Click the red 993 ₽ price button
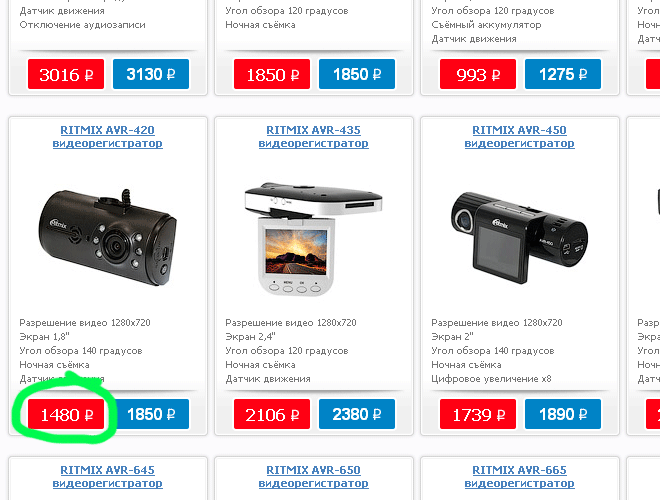This screenshot has height=500, width=660. (x=478, y=74)
